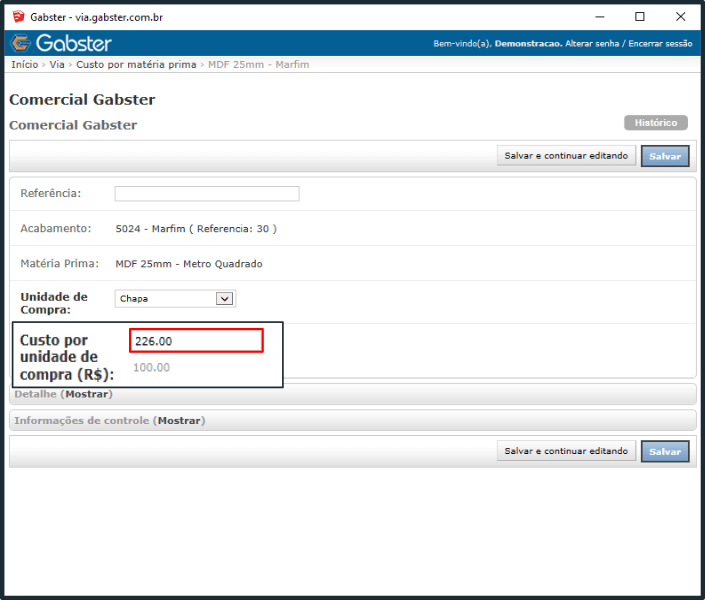Maximize the Gabster window

640,17
